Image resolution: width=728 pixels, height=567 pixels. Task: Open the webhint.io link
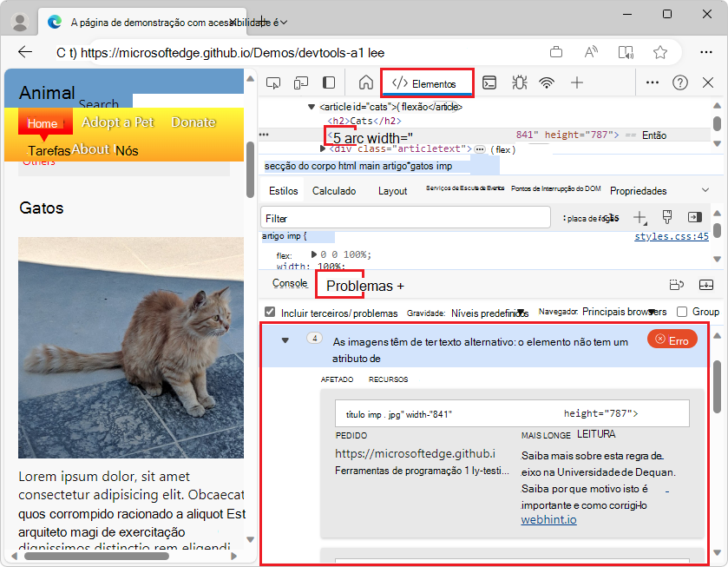(x=548, y=520)
